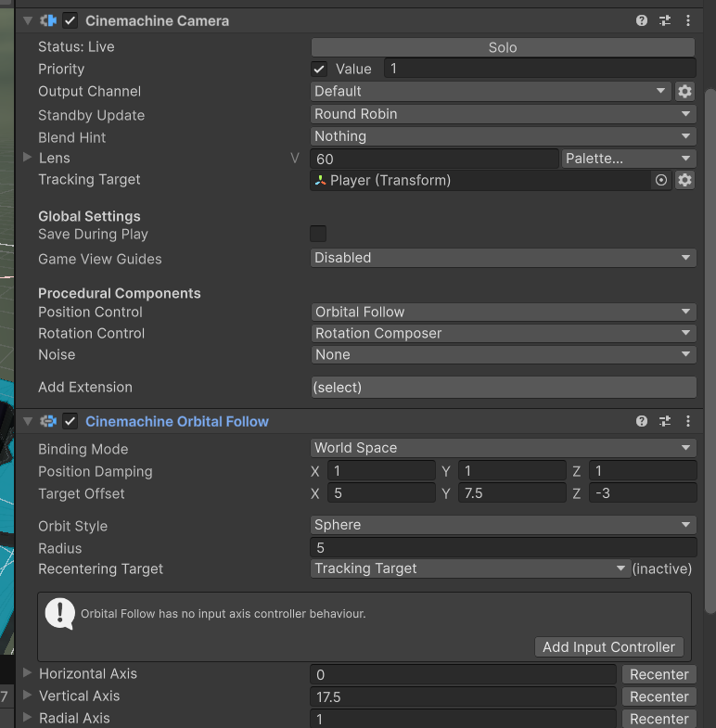Open the Add Extension select menu
This screenshot has width=716, height=728.
503,388
